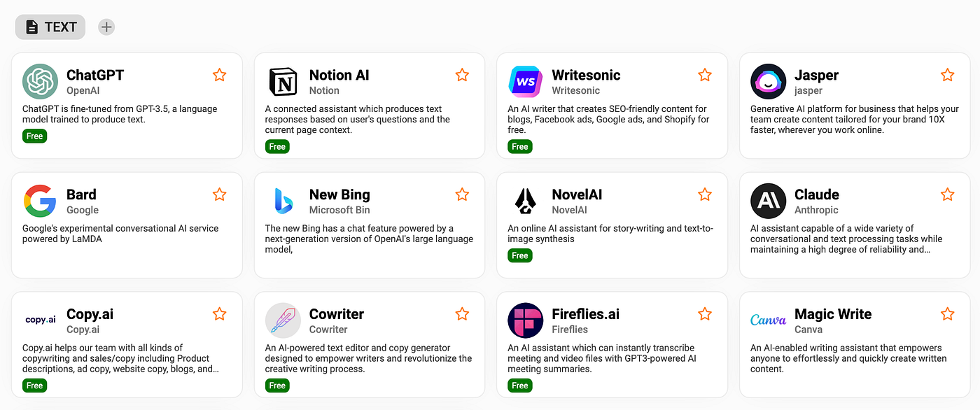This screenshot has height=410, width=980.
Task: Click the New Bing logo icon
Action: pos(283,202)
